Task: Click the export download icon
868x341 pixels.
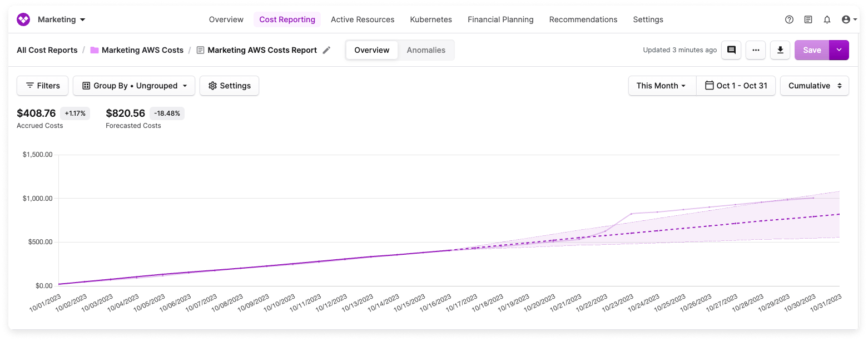Action: point(780,50)
